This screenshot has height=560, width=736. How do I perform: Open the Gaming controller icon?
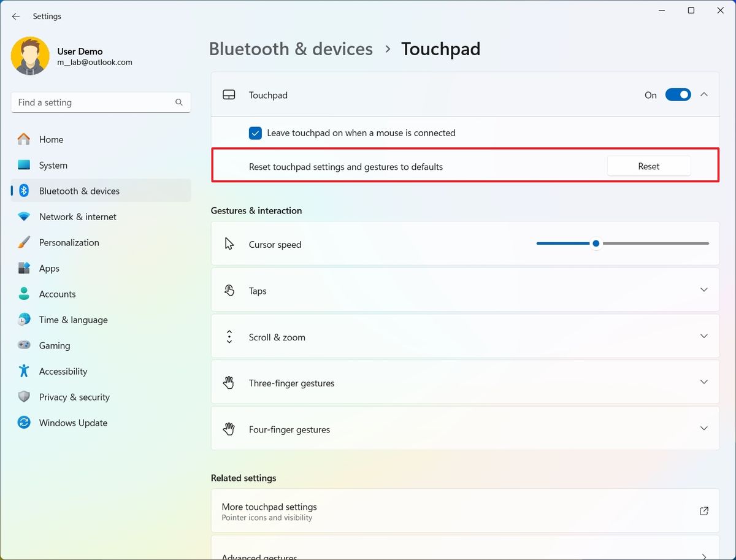(x=23, y=345)
